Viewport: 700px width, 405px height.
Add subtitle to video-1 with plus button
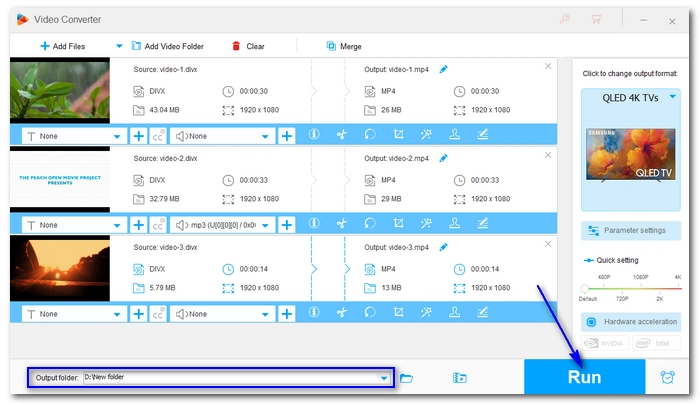tap(138, 136)
